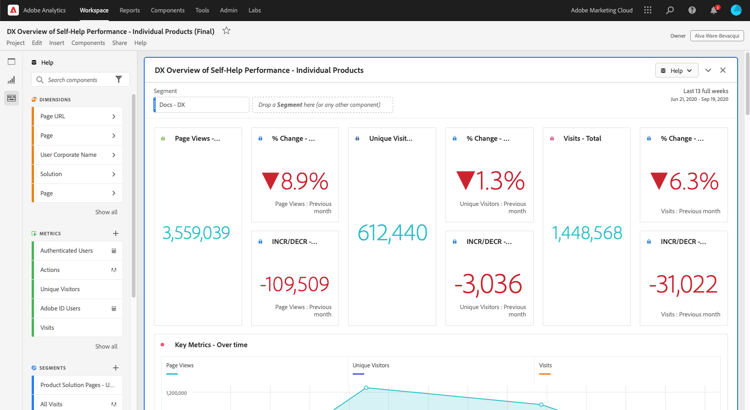This screenshot has width=750, height=410.
Task: Click lock icon on INCR/DECR Page Views tile
Action: pyautogui.click(x=260, y=242)
